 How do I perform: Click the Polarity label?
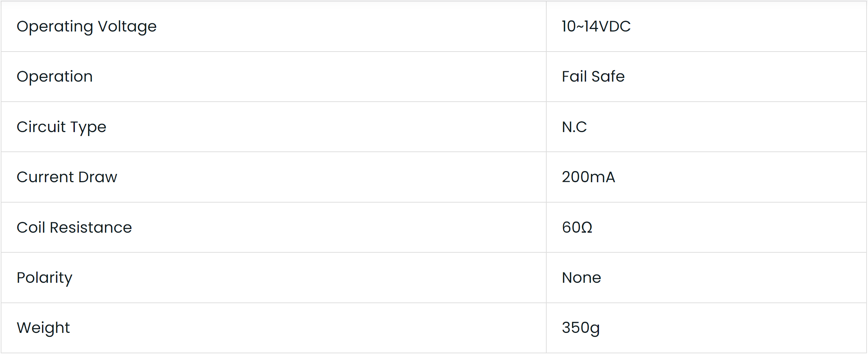pos(44,278)
